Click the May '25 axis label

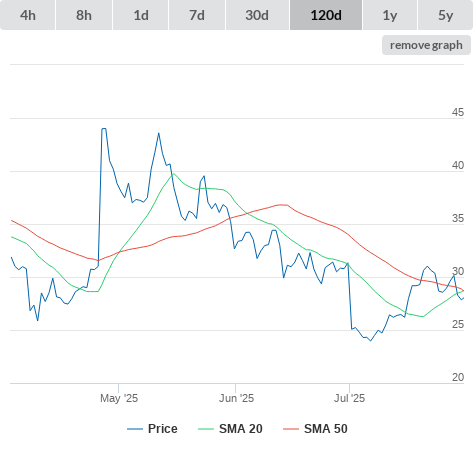[119, 398]
